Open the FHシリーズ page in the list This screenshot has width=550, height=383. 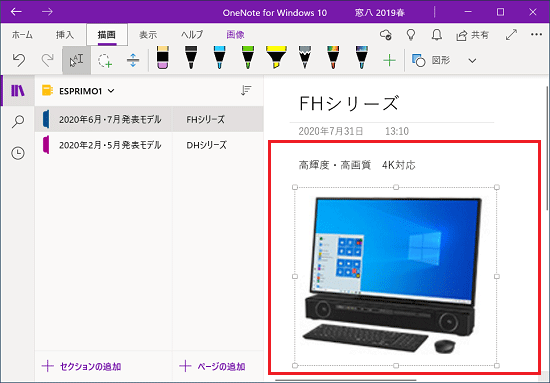(218, 120)
